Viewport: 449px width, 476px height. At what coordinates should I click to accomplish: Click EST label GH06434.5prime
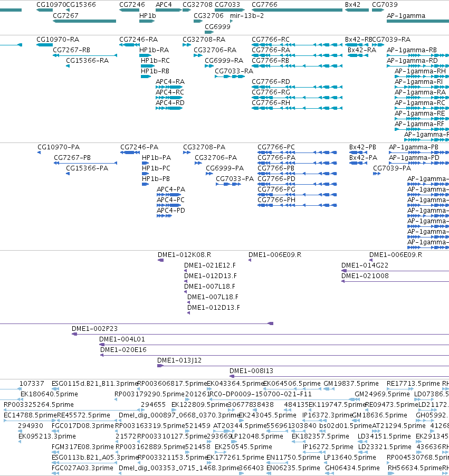pos(352,468)
